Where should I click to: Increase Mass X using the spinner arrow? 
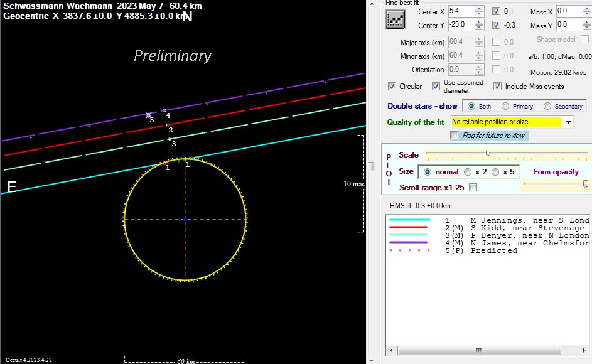(x=586, y=9)
